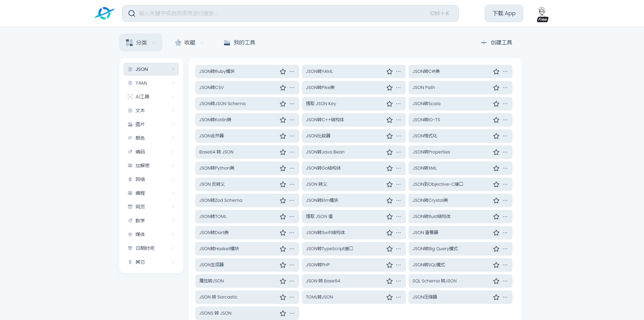
Task: Click the 图片 category icon in the sidebar
Action: (x=130, y=124)
